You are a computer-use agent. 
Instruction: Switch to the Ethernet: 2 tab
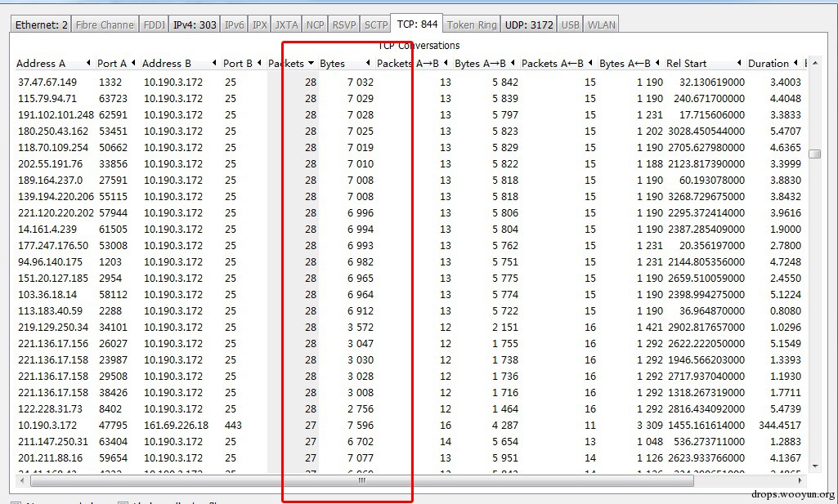[41, 25]
